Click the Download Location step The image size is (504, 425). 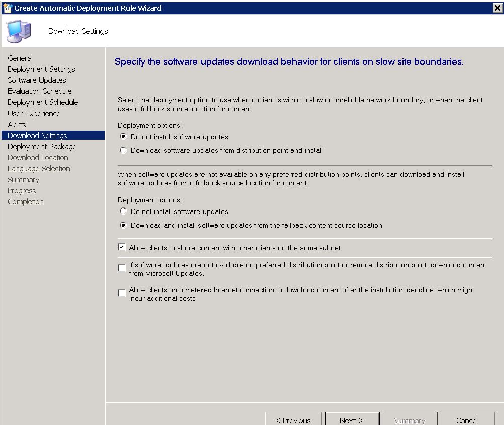(x=38, y=158)
